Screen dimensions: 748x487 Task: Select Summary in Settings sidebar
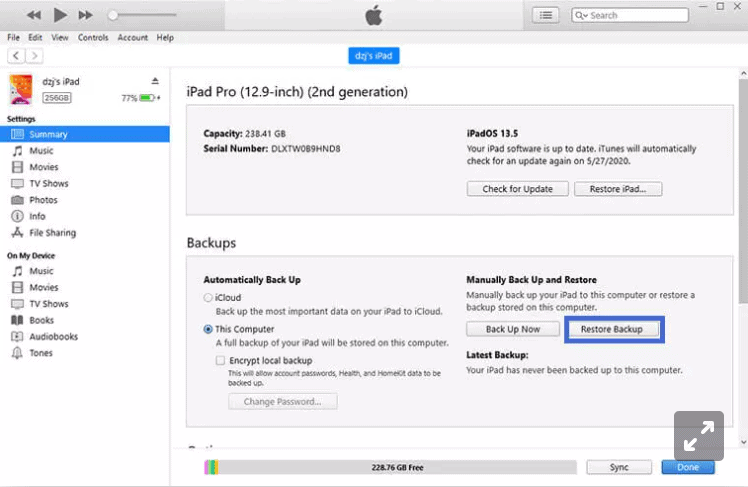(85, 134)
